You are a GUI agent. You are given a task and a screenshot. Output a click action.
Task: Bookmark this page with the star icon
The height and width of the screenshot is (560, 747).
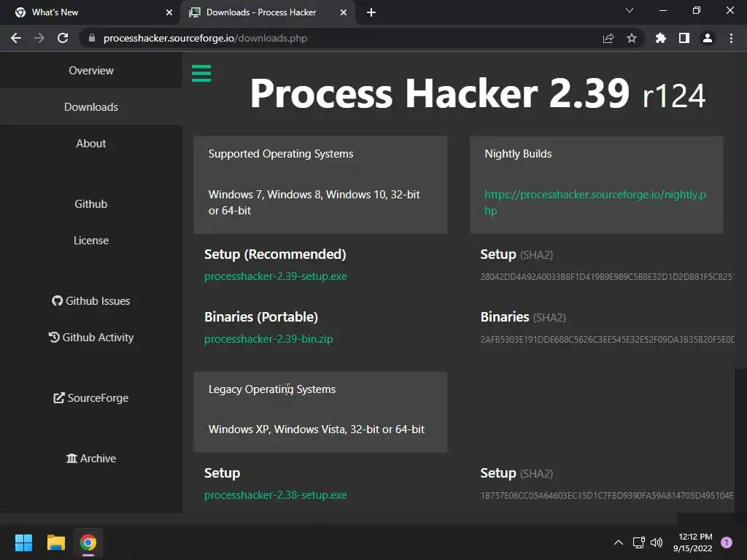pyautogui.click(x=632, y=38)
